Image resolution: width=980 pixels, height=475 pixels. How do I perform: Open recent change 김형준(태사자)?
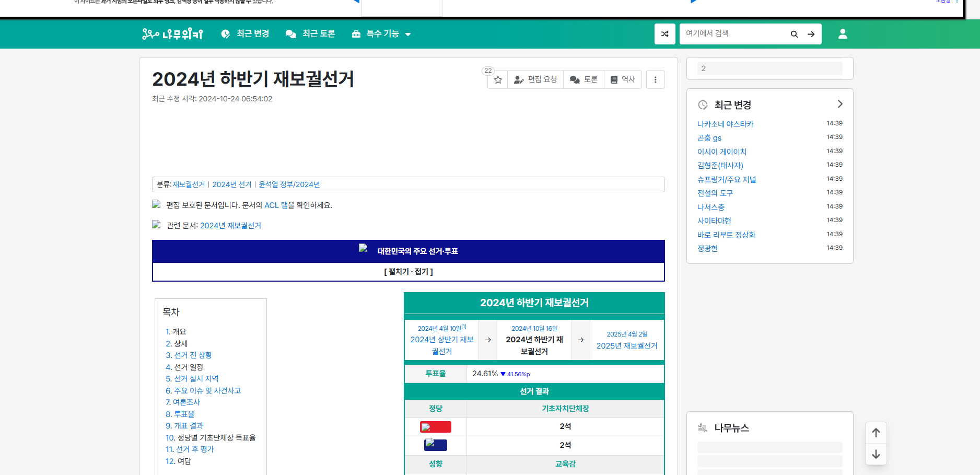pyautogui.click(x=720, y=166)
